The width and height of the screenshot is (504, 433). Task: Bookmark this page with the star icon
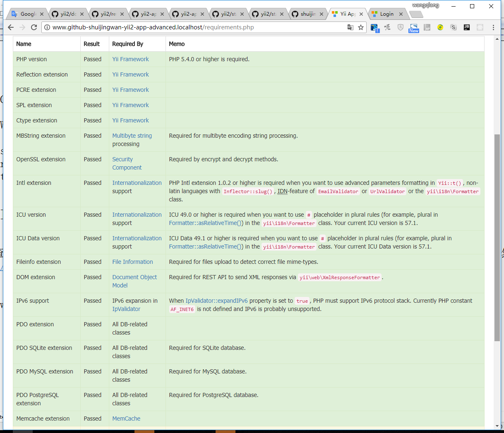click(x=361, y=27)
